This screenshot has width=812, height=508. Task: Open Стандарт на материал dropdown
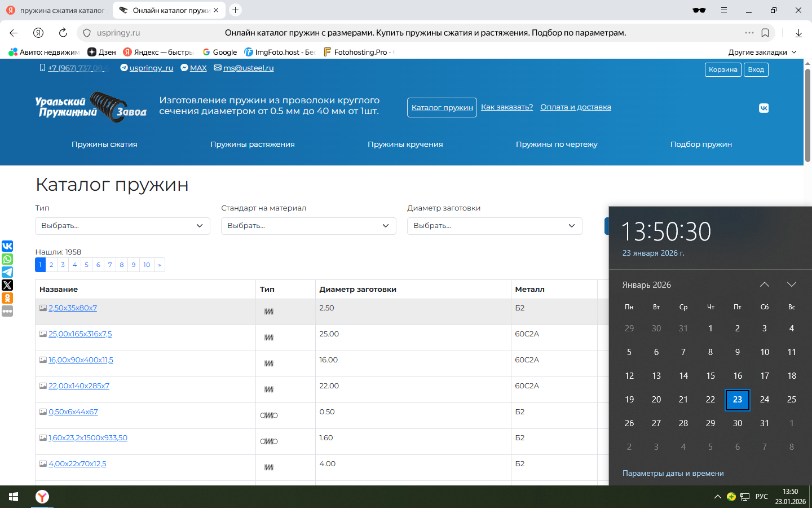pyautogui.click(x=308, y=226)
